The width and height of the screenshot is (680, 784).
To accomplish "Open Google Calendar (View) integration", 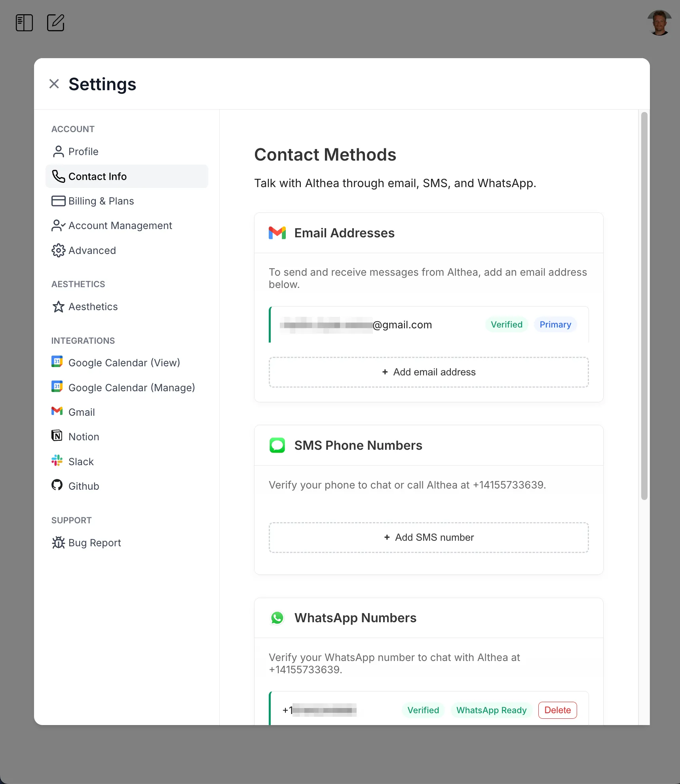I will click(x=127, y=363).
